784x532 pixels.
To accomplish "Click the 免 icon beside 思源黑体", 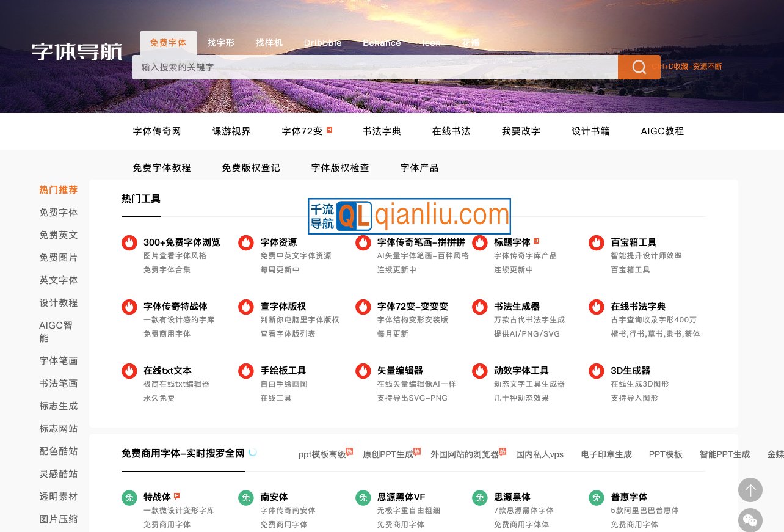I will pyautogui.click(x=480, y=498).
